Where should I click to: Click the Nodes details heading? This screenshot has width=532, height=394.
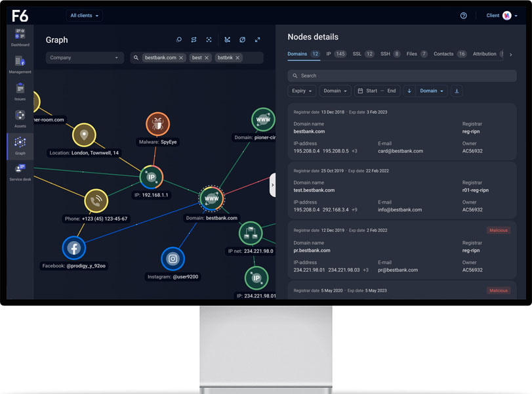[313, 37]
